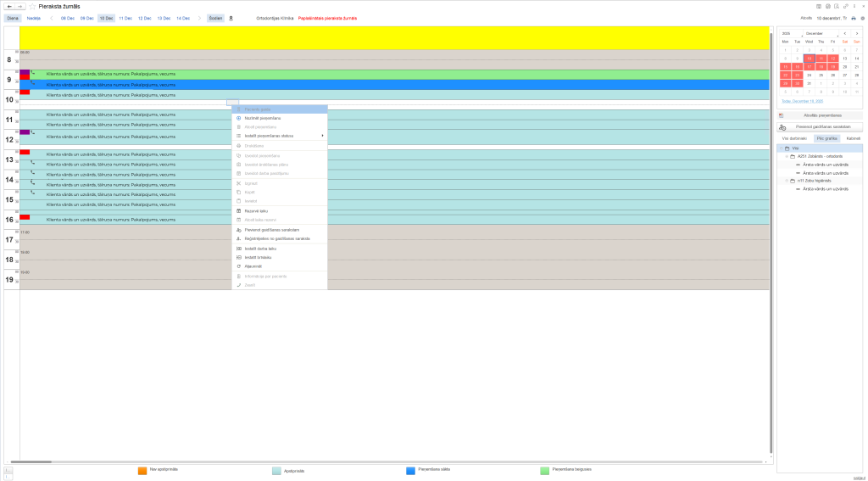The width and height of the screenshot is (868, 481).
Task: Switch to Nedēļa week view
Action: coord(33,18)
